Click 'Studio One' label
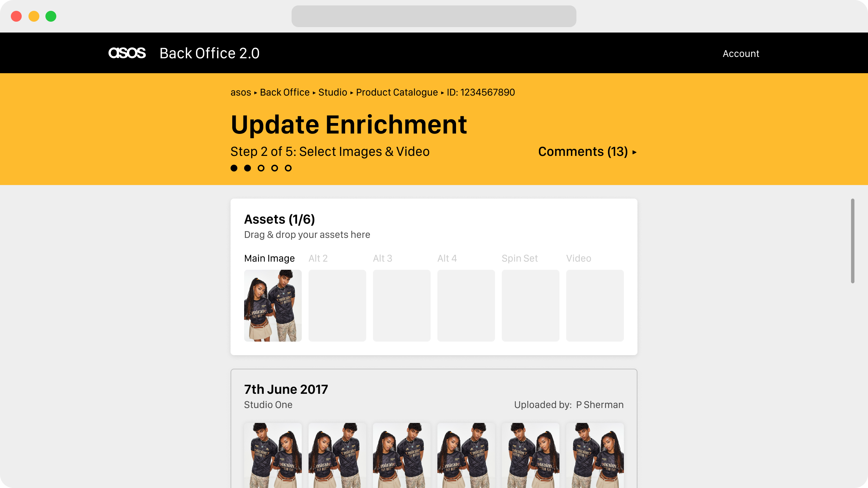 (268, 405)
